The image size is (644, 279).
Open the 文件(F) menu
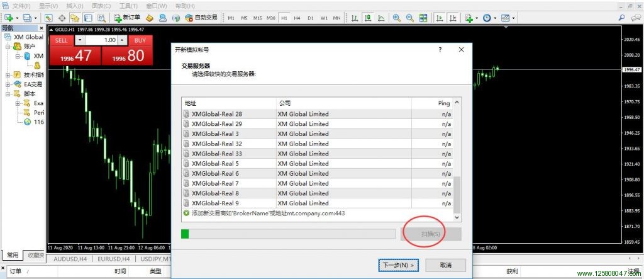coord(21,6)
